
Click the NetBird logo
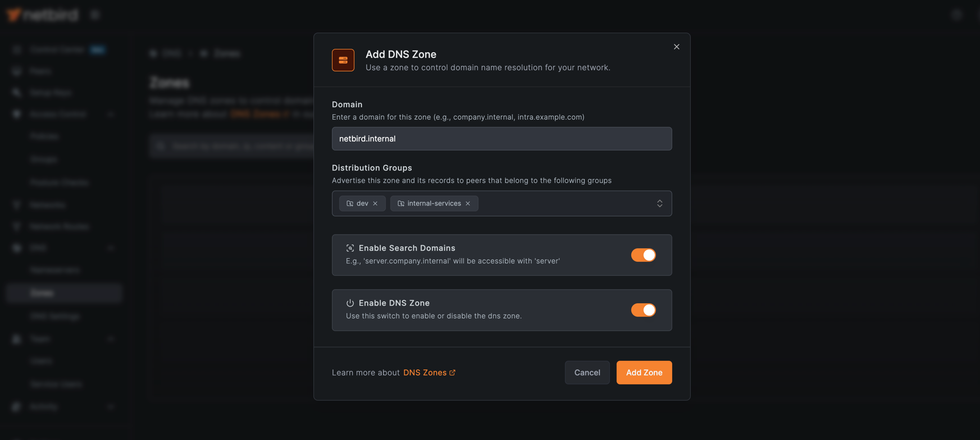[42, 13]
